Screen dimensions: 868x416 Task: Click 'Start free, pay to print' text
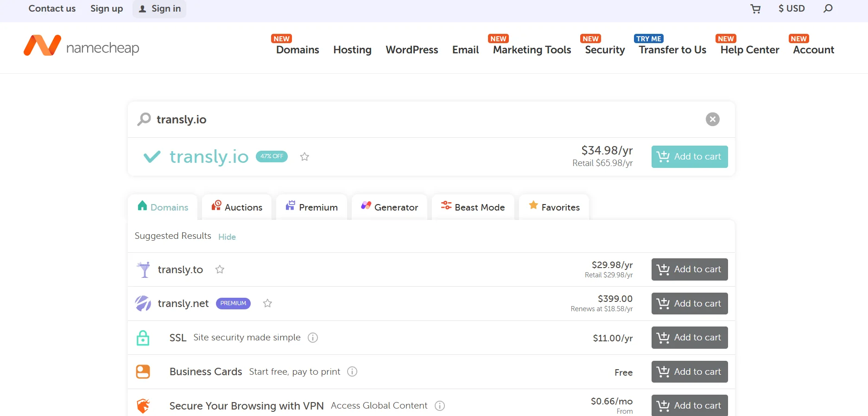[295, 371]
